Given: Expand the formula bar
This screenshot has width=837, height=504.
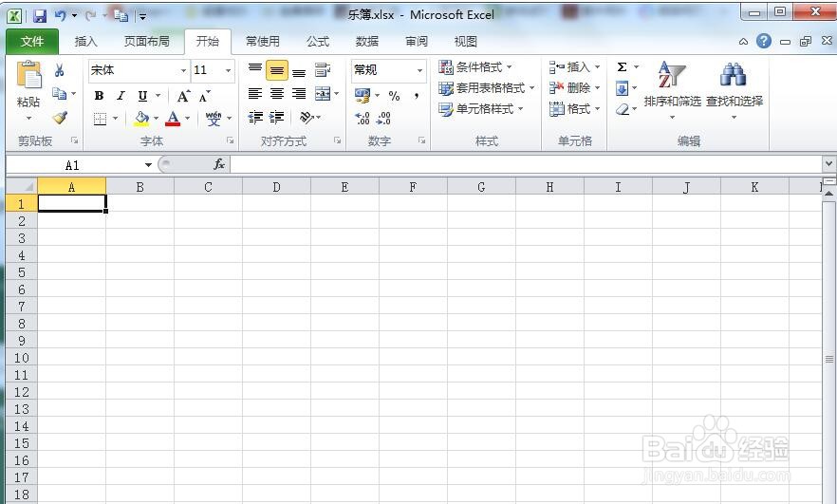Looking at the screenshot, I should click(x=829, y=164).
